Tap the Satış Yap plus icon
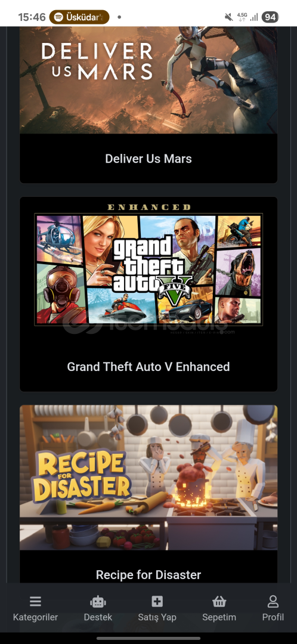Image resolution: width=297 pixels, height=644 pixels. (157, 602)
